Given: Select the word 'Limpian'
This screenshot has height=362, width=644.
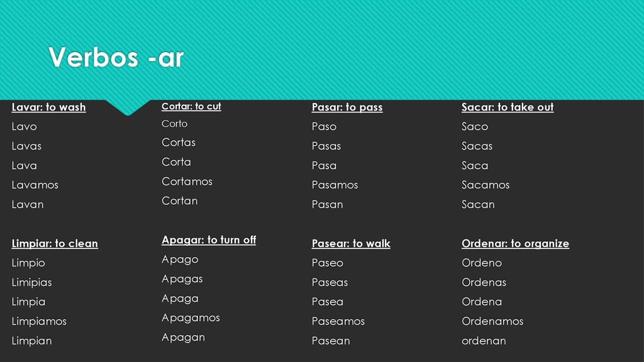Looking at the screenshot, I should (31, 341).
